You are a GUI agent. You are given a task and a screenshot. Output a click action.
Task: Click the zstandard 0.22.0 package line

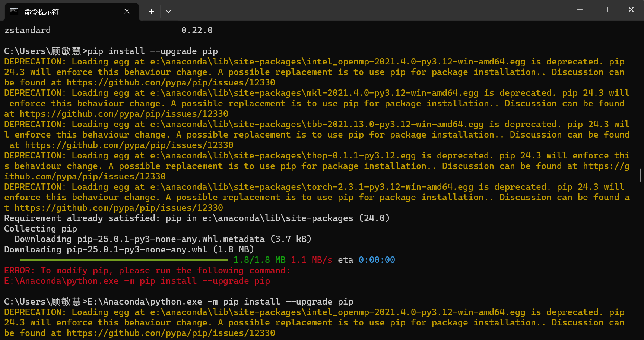point(108,30)
